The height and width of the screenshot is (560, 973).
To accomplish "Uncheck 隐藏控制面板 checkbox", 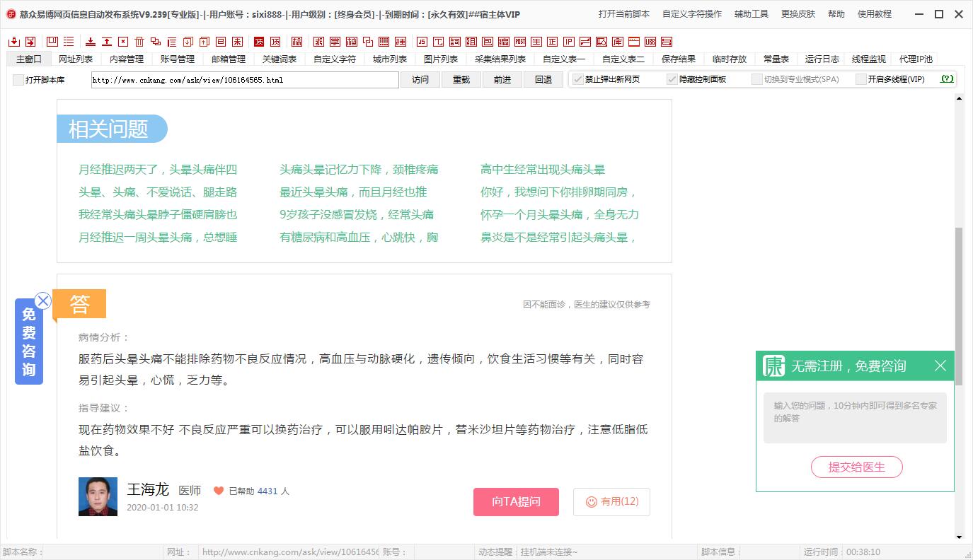I will point(672,79).
